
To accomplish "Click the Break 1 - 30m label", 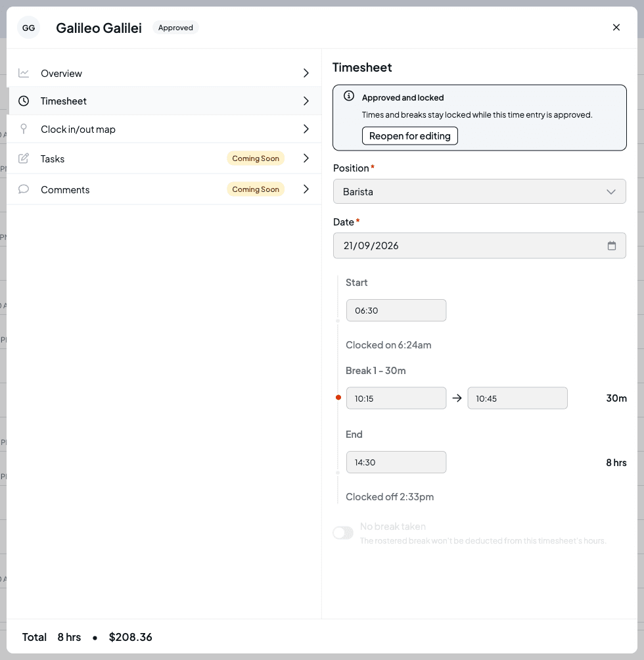I will 376,371.
